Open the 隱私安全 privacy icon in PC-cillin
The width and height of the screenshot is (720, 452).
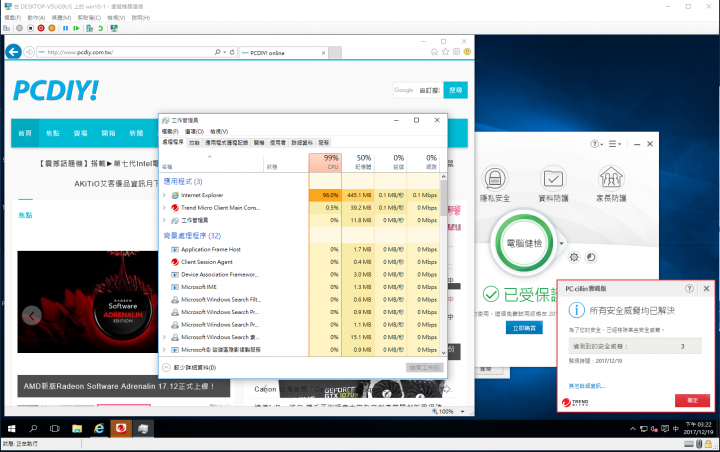click(495, 178)
